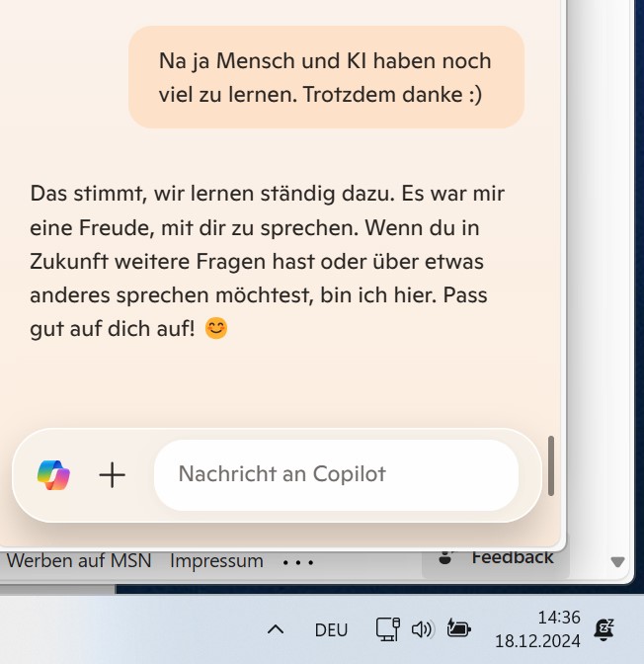This screenshot has width=644, height=664.
Task: Focus the Nachricht an Copilot field
Action: [336, 474]
